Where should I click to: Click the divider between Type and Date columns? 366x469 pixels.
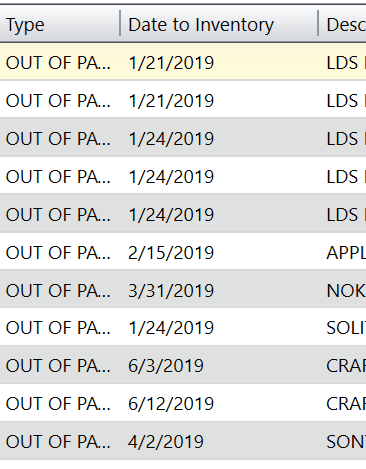click(x=120, y=23)
